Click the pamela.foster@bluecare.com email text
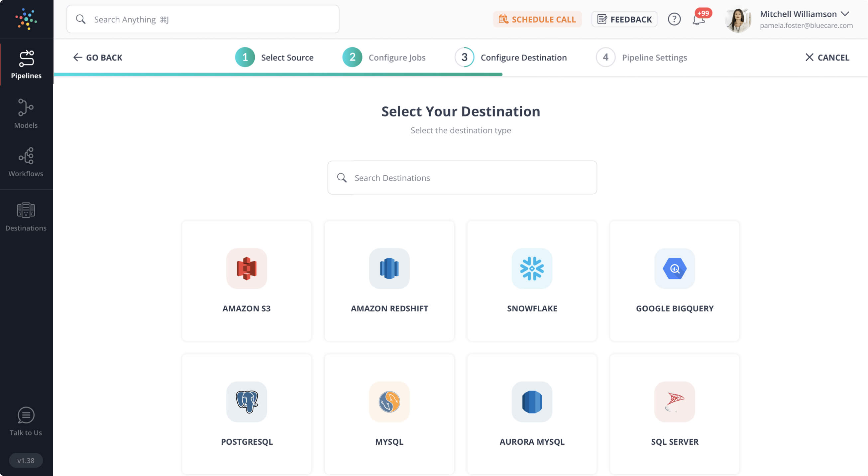868x476 pixels. click(x=806, y=26)
